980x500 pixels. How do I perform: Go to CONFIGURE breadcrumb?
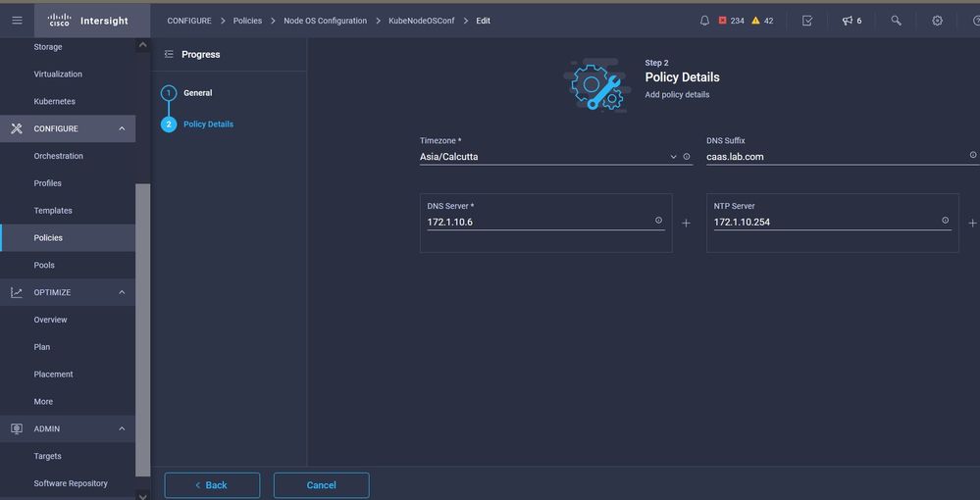pos(189,21)
